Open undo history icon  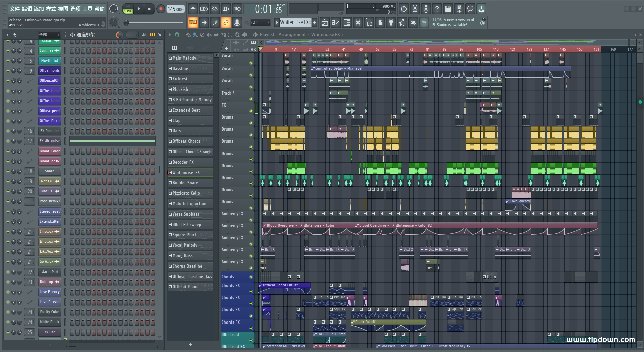tap(404, 9)
